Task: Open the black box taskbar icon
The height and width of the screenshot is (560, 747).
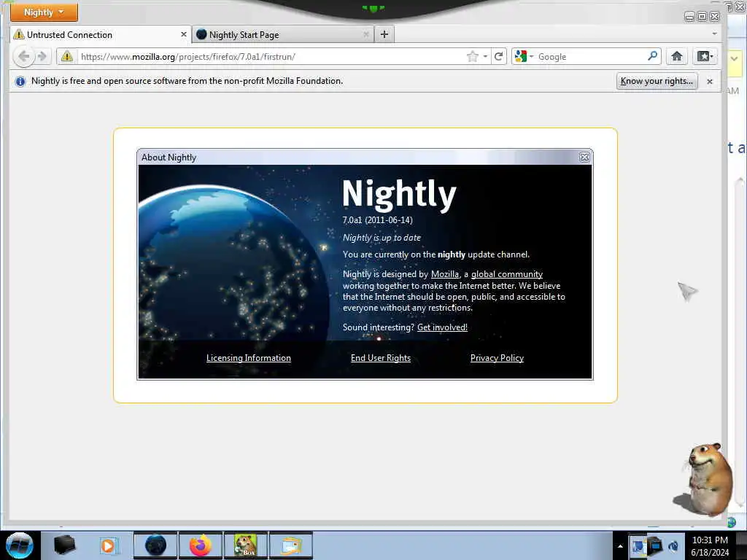Action: pos(64,545)
